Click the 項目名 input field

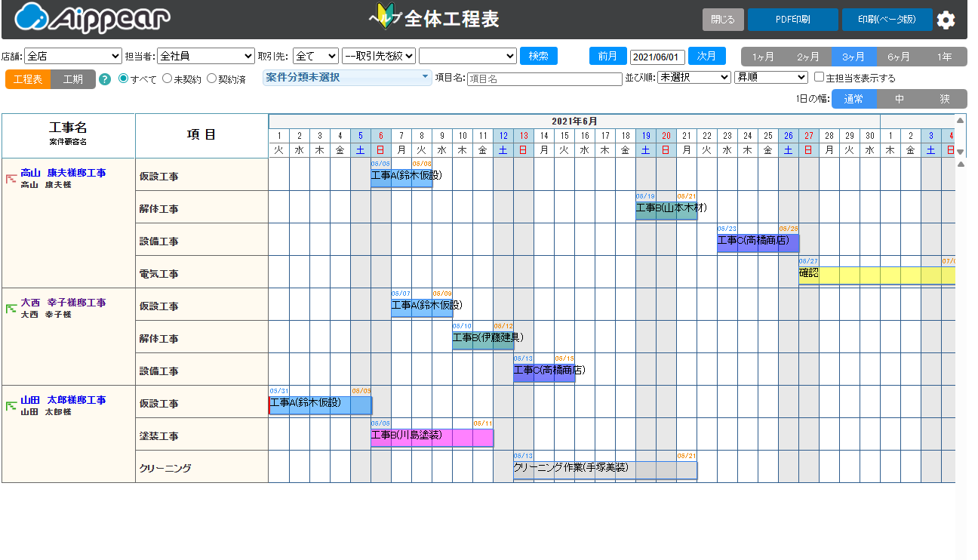coord(544,78)
